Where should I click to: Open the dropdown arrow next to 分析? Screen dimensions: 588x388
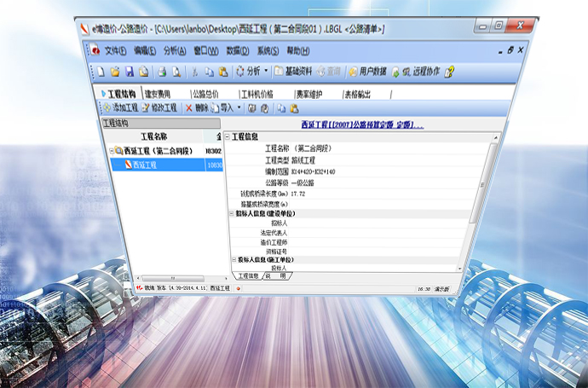point(266,71)
